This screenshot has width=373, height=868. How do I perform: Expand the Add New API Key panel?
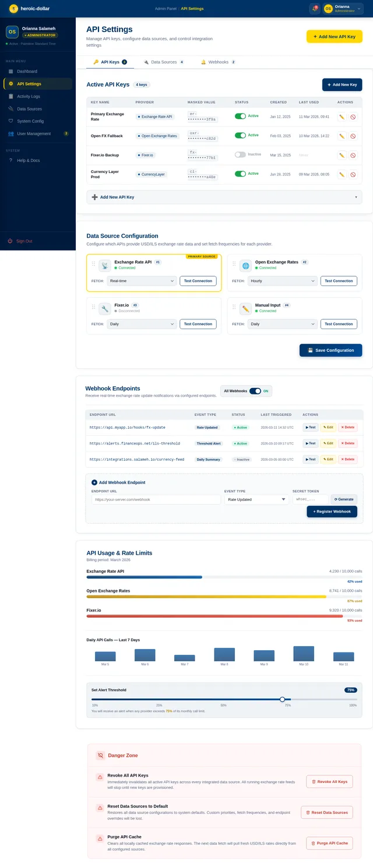[224, 197]
